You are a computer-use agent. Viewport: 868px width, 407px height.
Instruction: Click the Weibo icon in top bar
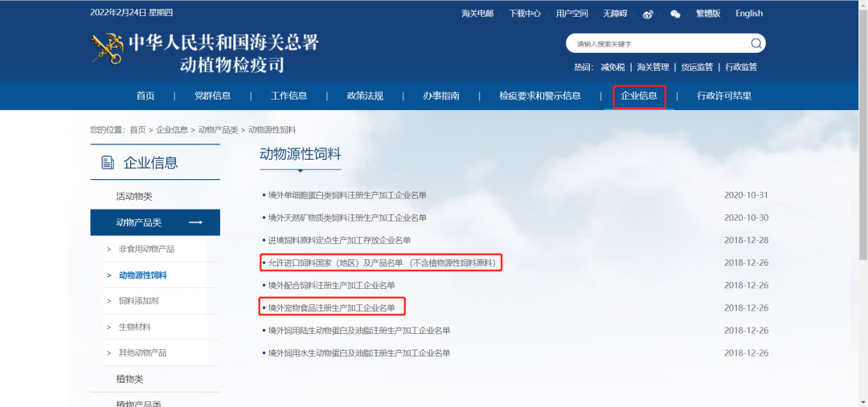[648, 14]
